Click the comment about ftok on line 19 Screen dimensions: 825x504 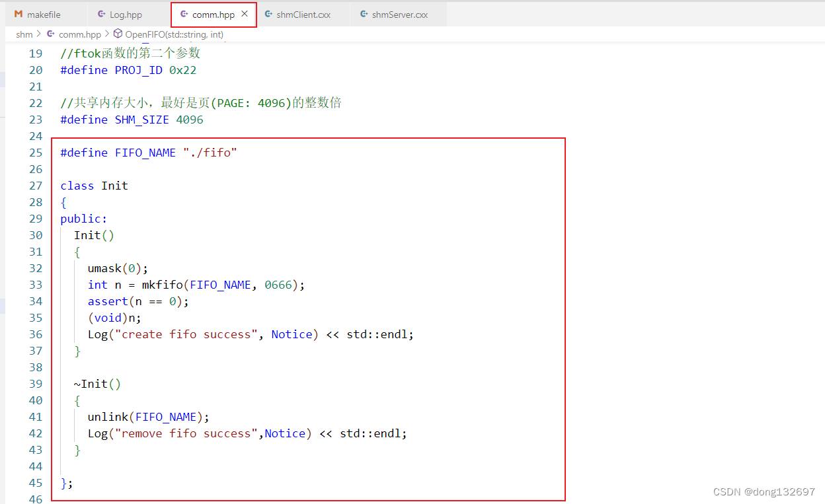130,54
